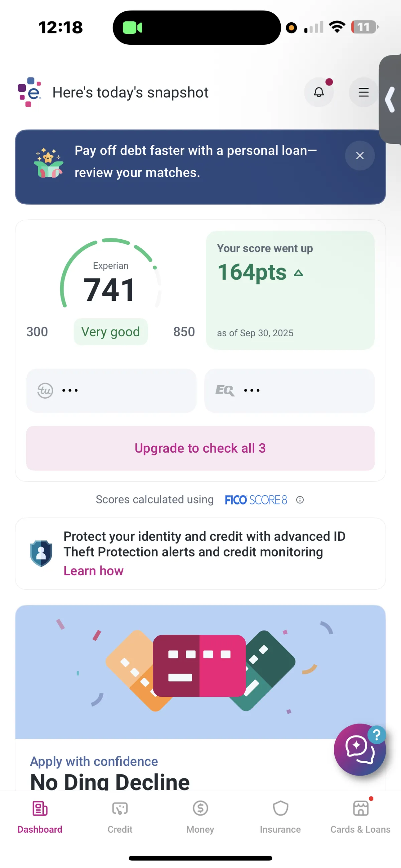The image size is (401, 868).
Task: Follow the Learn how link
Action: (x=94, y=571)
